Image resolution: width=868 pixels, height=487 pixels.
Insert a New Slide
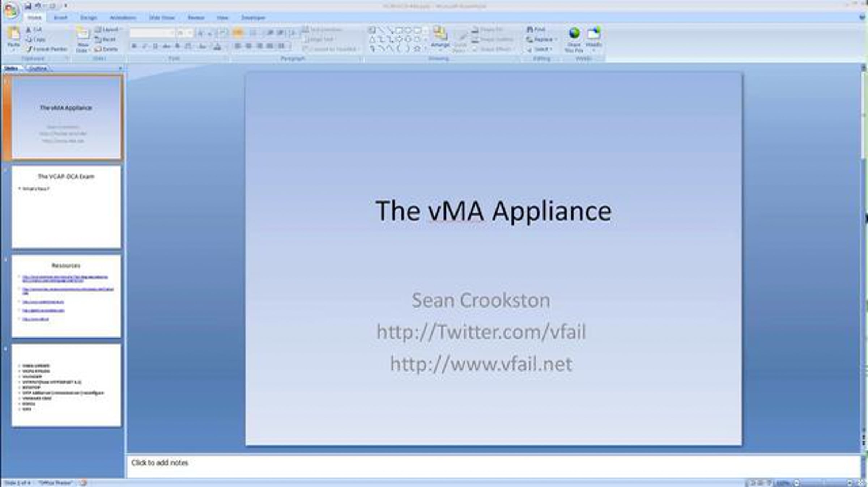[x=83, y=39]
